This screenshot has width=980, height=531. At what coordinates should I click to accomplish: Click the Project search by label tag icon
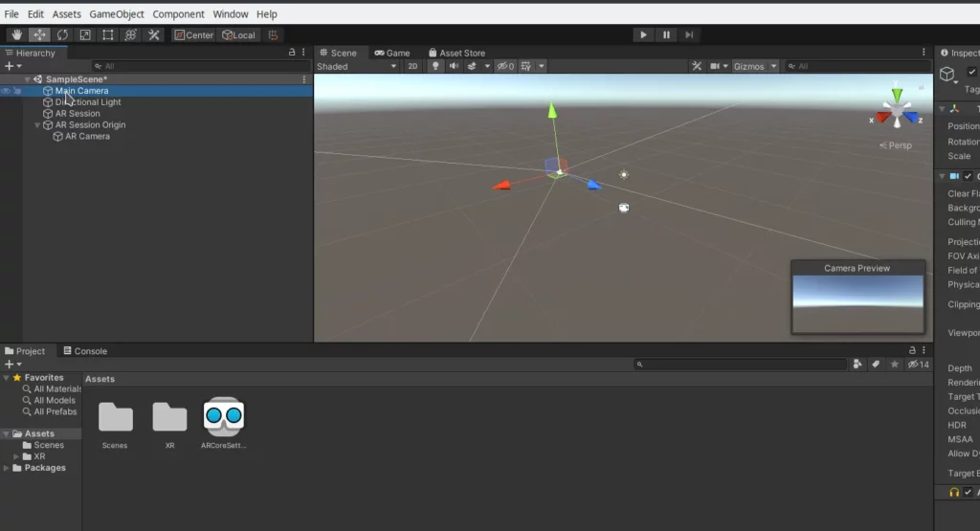876,365
